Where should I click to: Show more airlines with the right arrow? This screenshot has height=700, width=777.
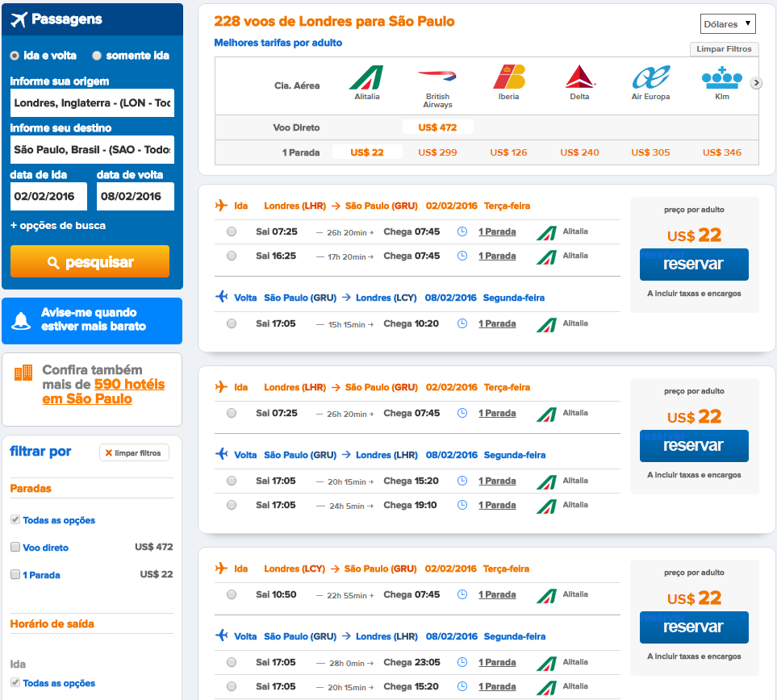click(756, 83)
